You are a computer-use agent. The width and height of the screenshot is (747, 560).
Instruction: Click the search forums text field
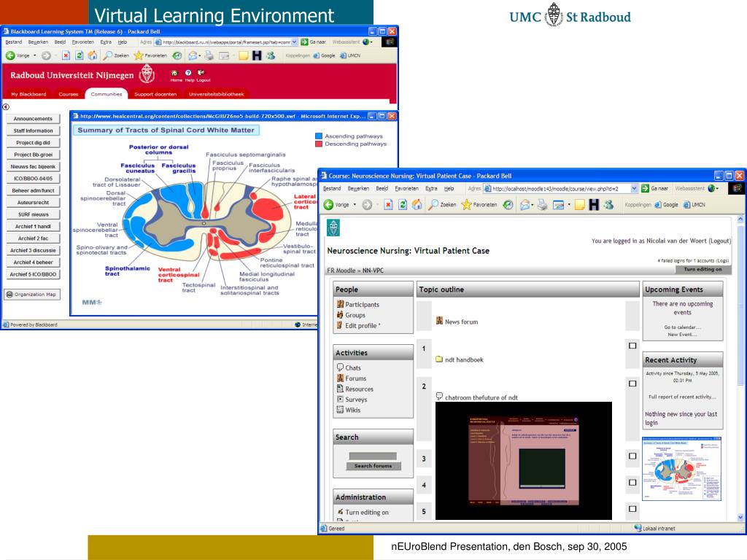pyautogui.click(x=373, y=456)
